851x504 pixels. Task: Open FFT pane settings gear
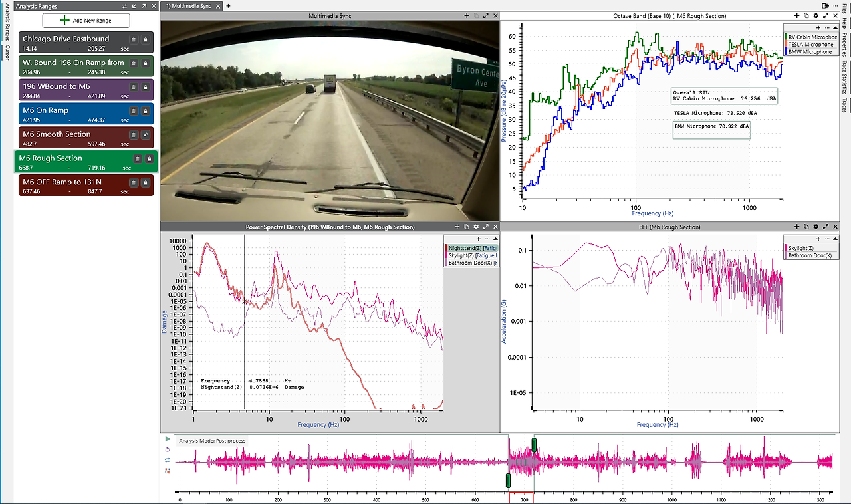(x=816, y=227)
